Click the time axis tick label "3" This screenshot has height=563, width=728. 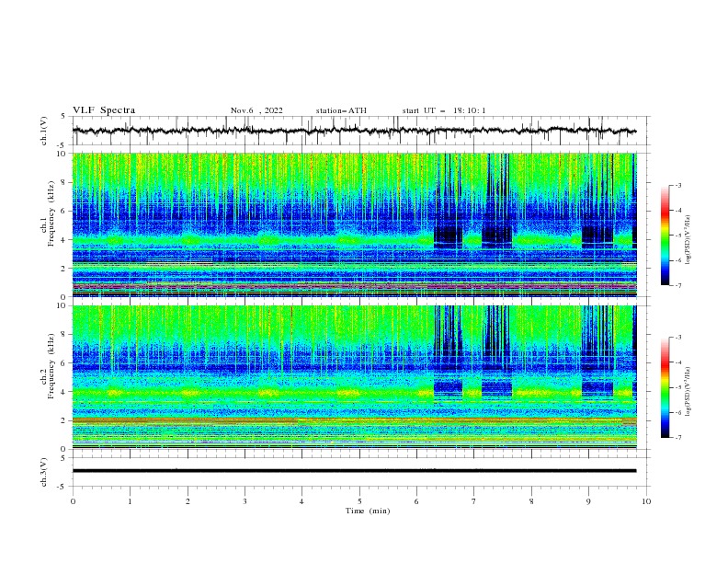click(245, 501)
